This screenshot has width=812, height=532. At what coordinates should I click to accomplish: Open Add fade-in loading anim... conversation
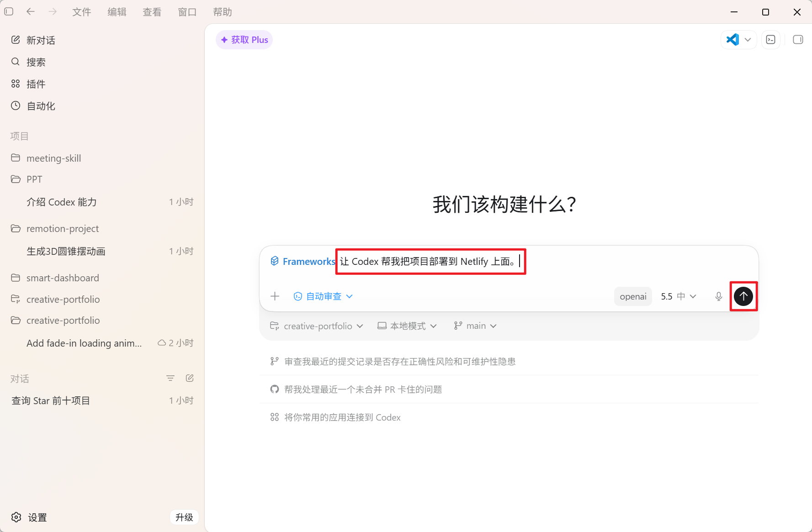click(84, 343)
